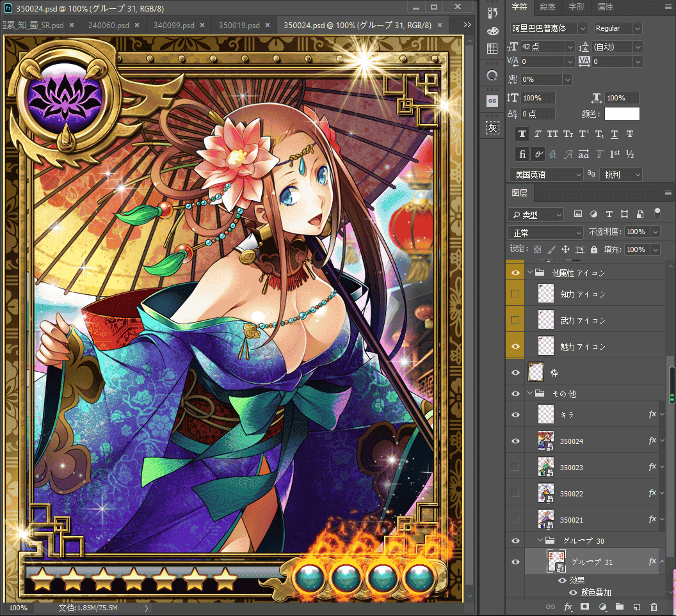Hide the 魅力アイコン layer
The image size is (676, 616).
(x=515, y=346)
